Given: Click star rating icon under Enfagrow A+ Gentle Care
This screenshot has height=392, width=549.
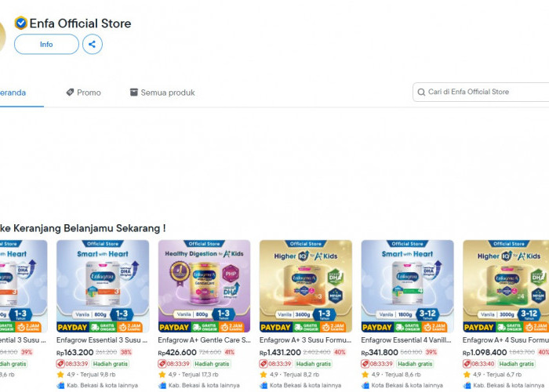Looking at the screenshot, I should 162,375.
